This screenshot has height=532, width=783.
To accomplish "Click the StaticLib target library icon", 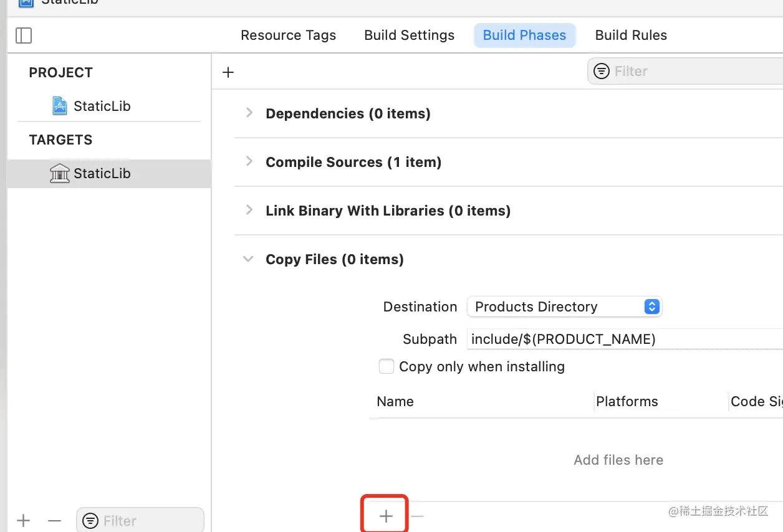I will click(x=59, y=173).
